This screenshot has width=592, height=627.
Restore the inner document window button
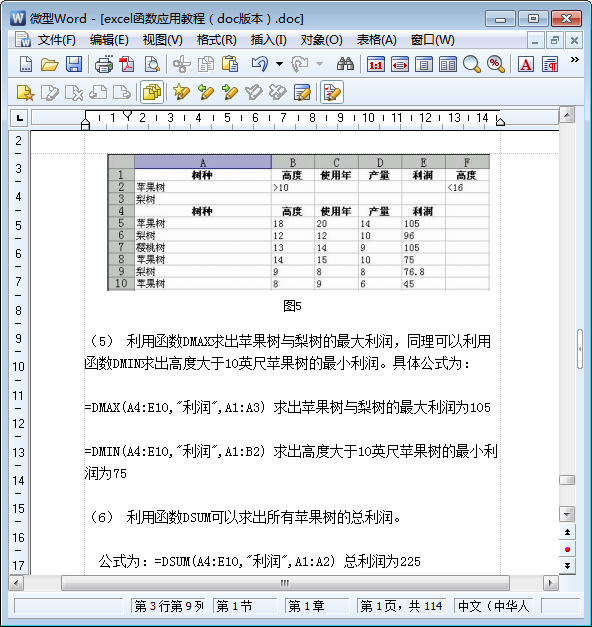pyautogui.click(x=554, y=40)
